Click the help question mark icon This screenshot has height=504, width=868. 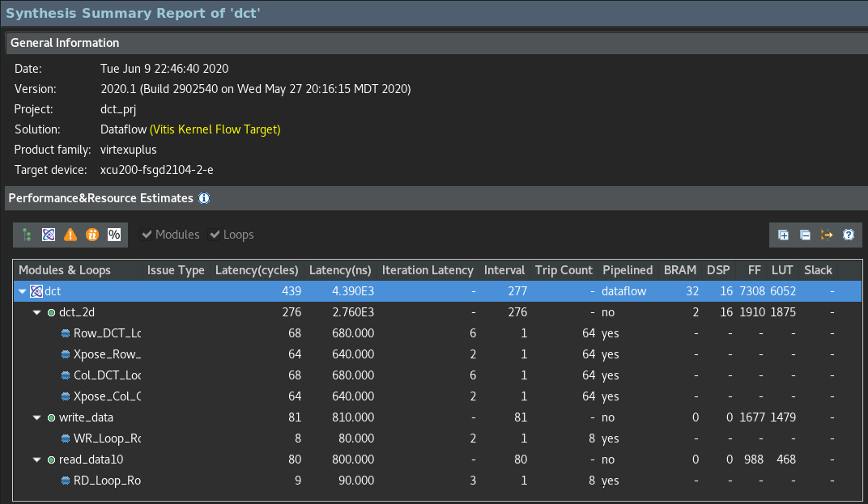pos(849,235)
